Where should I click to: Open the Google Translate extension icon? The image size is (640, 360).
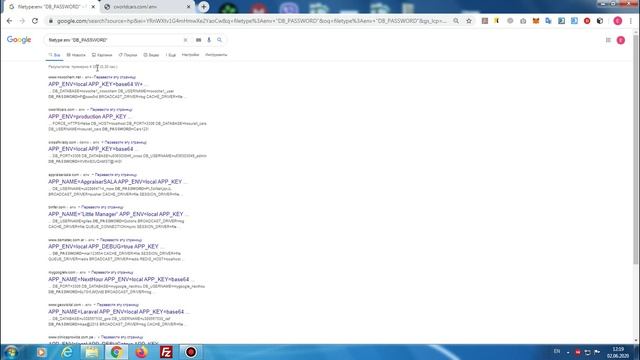click(x=549, y=21)
